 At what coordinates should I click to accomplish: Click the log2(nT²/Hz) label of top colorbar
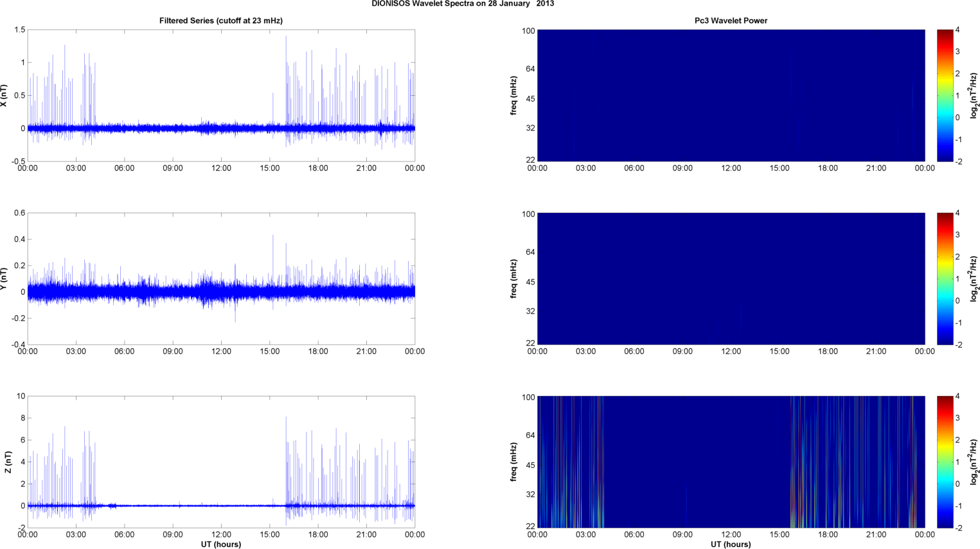click(974, 95)
